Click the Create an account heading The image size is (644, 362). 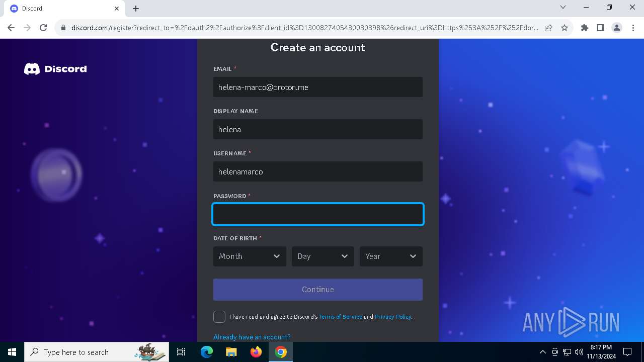(318, 47)
